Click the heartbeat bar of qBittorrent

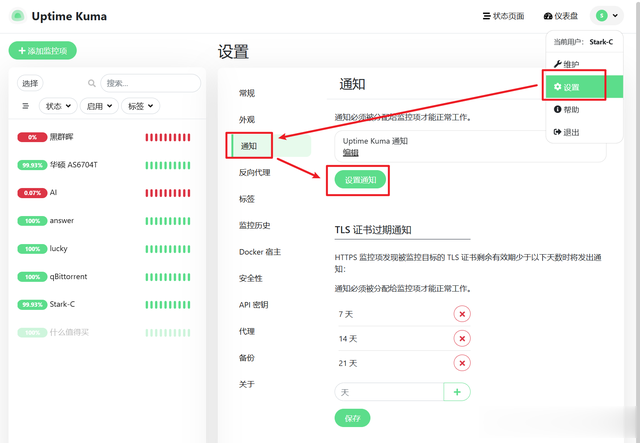tap(168, 277)
